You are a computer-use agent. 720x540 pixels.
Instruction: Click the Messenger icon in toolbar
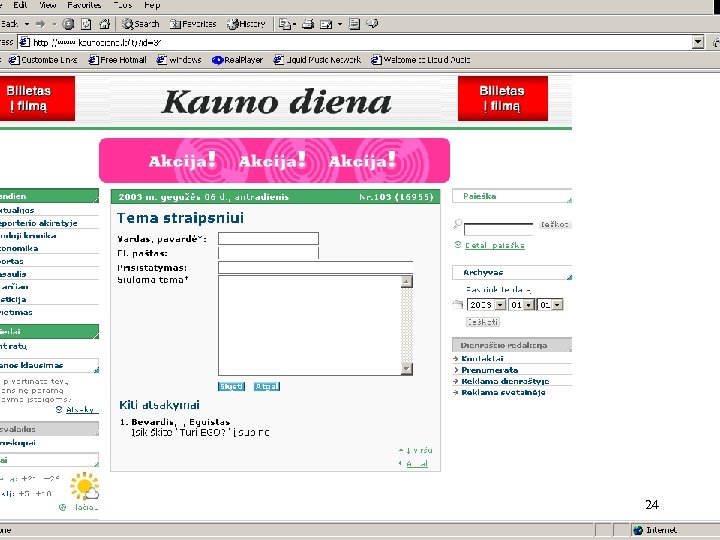coord(372,23)
